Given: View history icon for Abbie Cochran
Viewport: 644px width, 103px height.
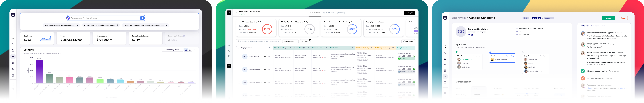Looking at the screenshot, I should pyautogui.click(x=269, y=70).
